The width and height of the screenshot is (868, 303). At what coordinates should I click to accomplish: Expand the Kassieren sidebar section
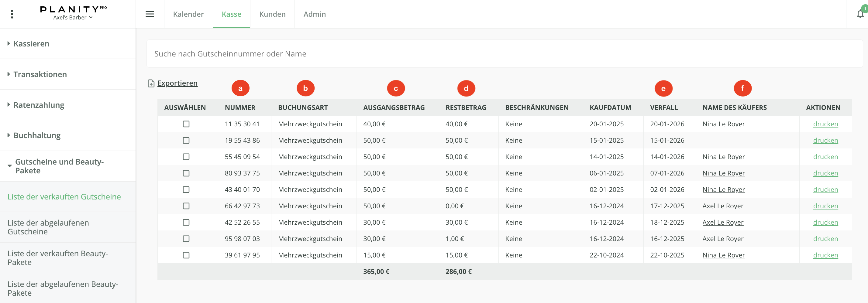tap(31, 44)
